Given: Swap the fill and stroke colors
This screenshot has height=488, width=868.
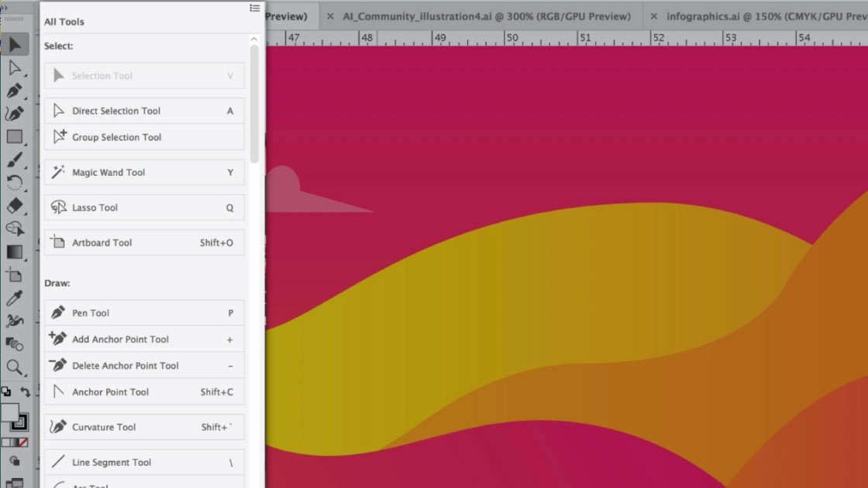Looking at the screenshot, I should pos(25,392).
